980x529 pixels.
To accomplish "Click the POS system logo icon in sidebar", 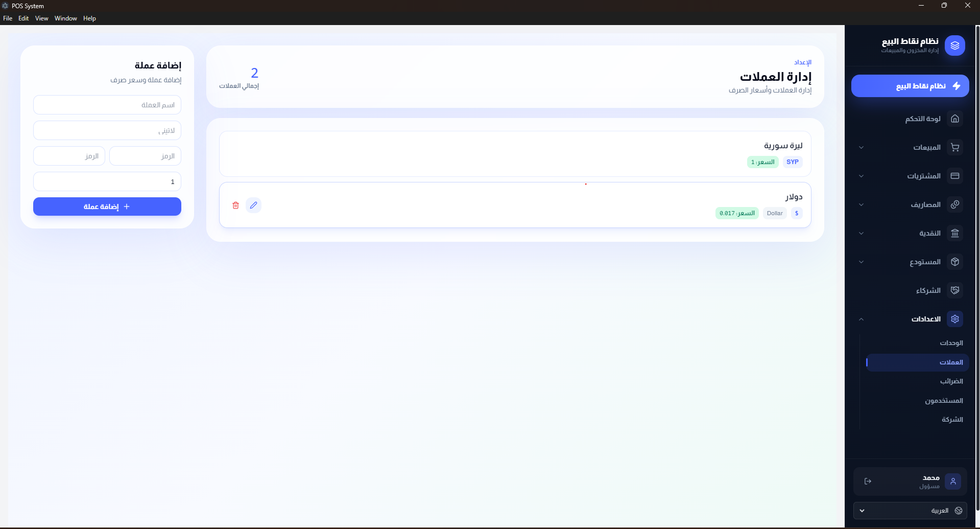I will pyautogui.click(x=954, y=45).
